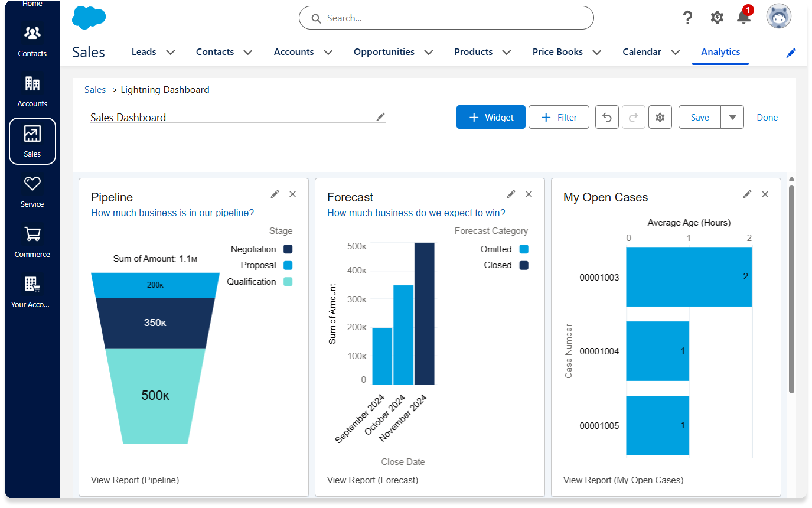Screen dimensions: 812x508
Task: Follow the Sales breadcrumb link
Action: (x=95, y=90)
